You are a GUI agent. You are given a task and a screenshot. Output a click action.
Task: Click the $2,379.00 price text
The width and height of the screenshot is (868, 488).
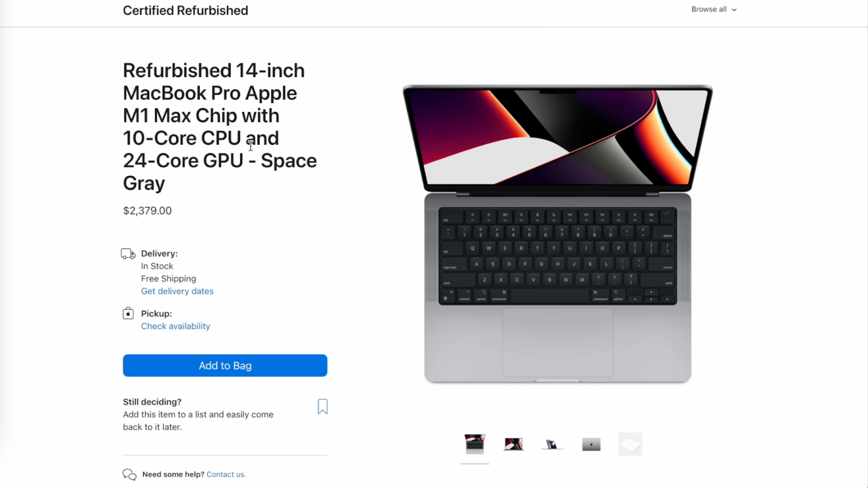[x=148, y=210]
